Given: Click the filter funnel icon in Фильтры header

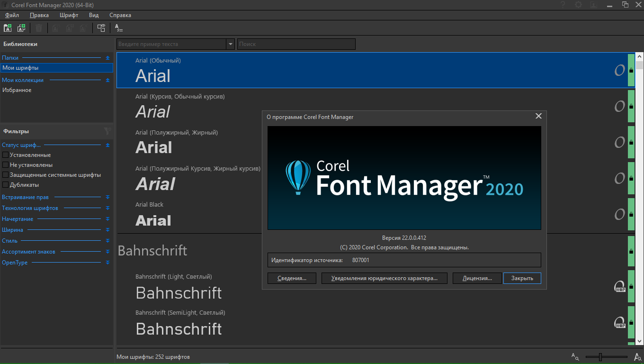Looking at the screenshot, I should pos(107,131).
